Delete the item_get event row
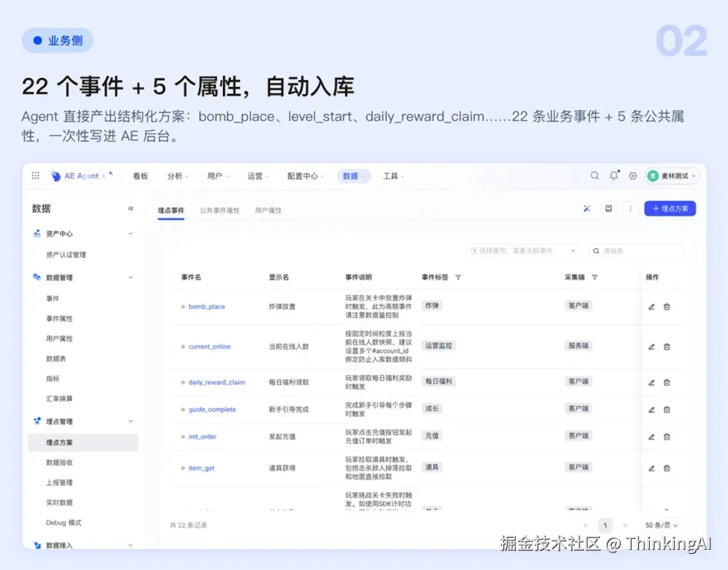The image size is (728, 570). coord(667,468)
